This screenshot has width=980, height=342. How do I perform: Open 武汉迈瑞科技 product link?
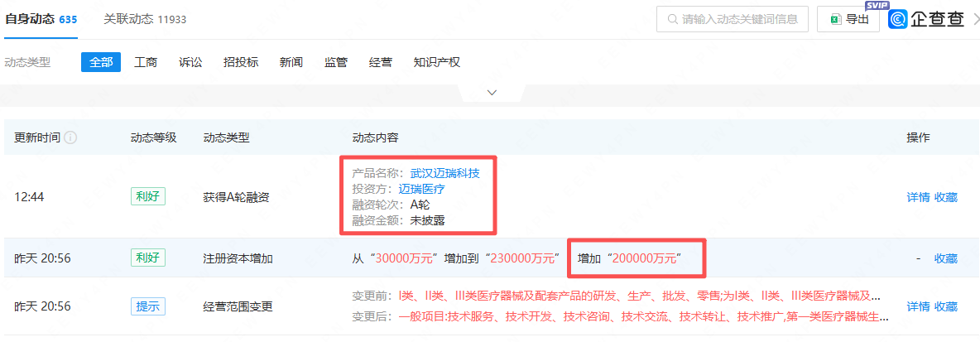tap(444, 173)
